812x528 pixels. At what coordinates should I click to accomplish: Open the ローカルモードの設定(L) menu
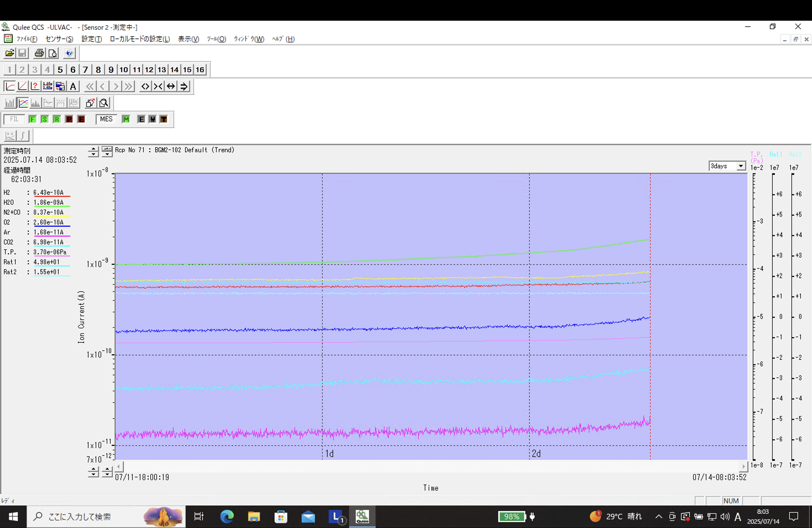click(x=139, y=39)
